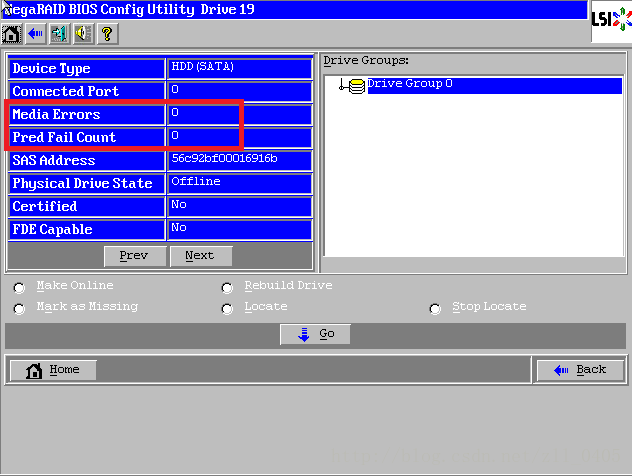Click the Prev button
This screenshot has height=476, width=632.
pyautogui.click(x=135, y=256)
